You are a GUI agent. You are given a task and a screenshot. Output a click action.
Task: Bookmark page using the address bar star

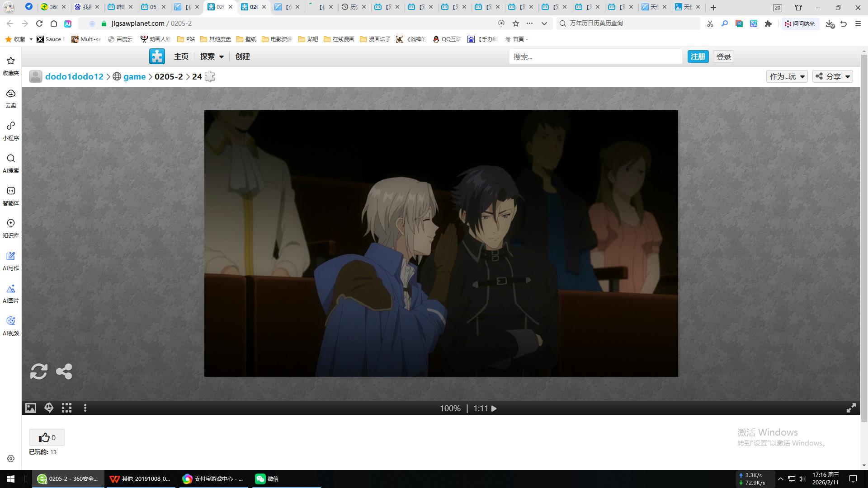click(515, 23)
